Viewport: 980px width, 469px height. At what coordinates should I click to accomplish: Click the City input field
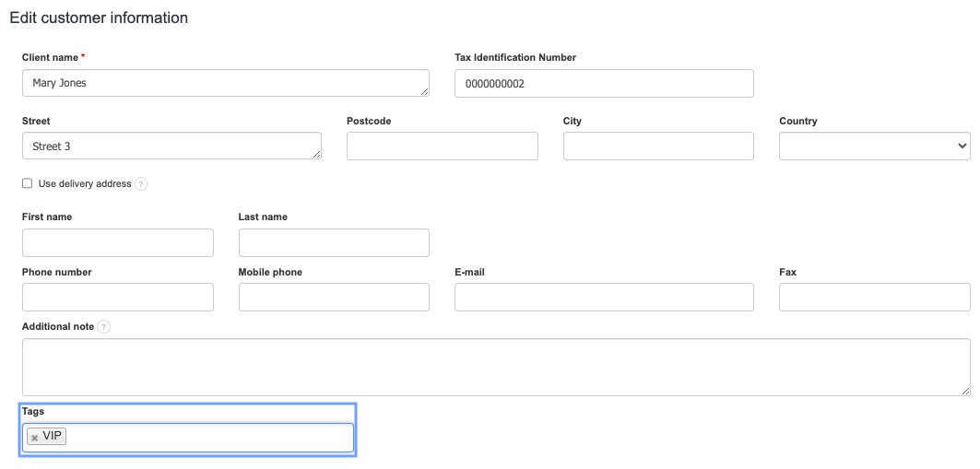tap(658, 146)
